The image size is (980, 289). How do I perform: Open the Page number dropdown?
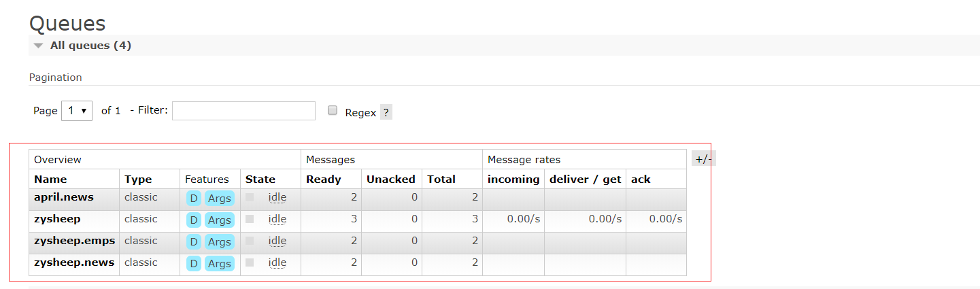pyautogui.click(x=77, y=111)
